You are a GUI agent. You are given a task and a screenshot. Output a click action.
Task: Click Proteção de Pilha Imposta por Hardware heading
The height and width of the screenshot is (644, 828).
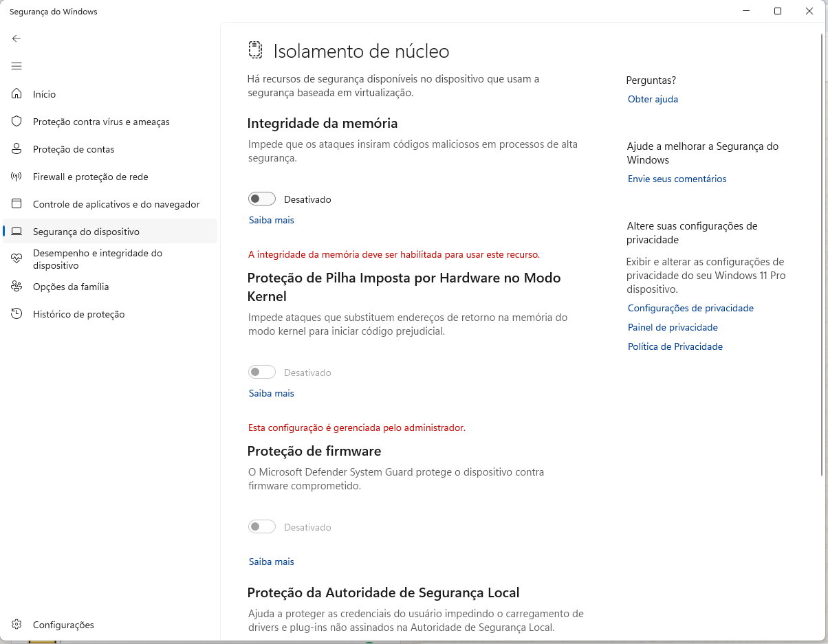pyautogui.click(x=404, y=287)
